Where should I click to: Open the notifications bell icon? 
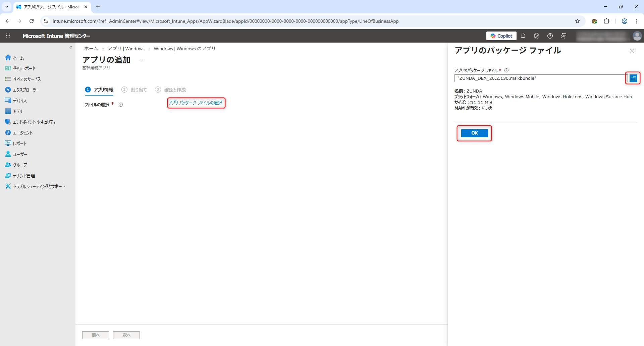[x=523, y=36]
